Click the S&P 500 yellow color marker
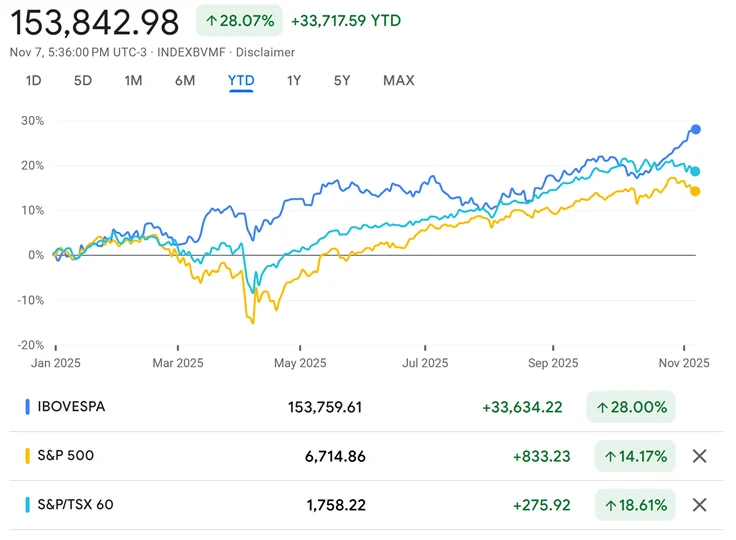The height and width of the screenshot is (540, 736). click(27, 457)
